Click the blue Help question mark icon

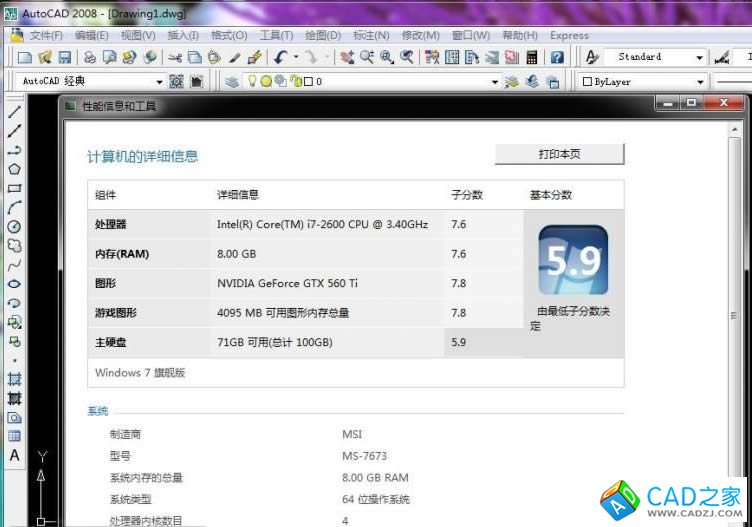(x=557, y=58)
